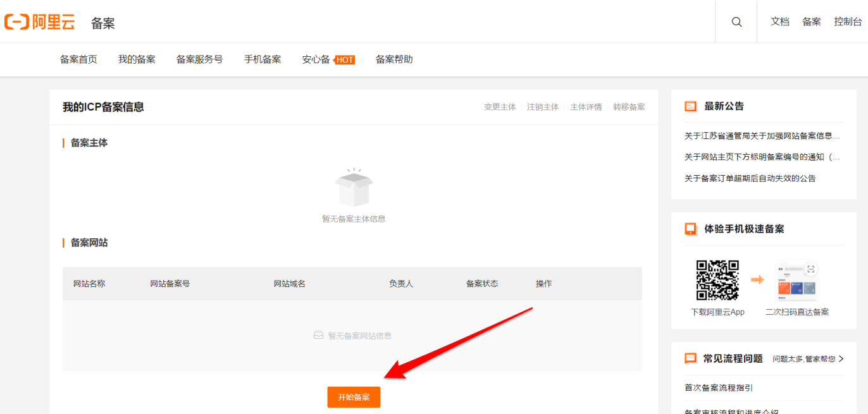Click the 最新公告 heading text
This screenshot has width=868, height=414.
coord(724,106)
